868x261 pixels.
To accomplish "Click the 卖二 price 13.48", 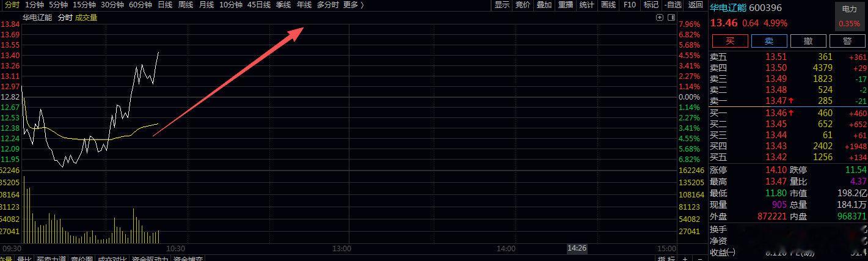I will point(776,90).
